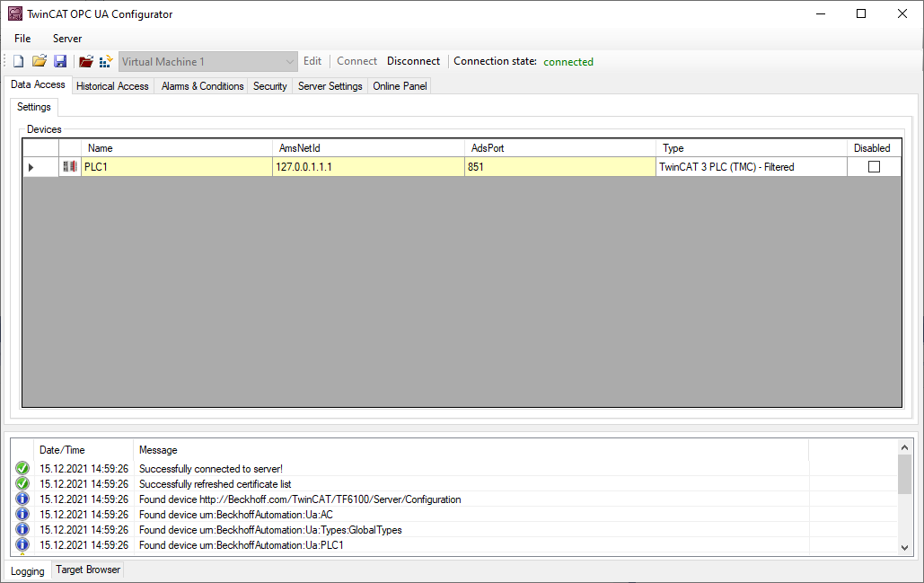Save using the blue floppy disk icon
Viewport: 924px width, 583px height.
60,61
